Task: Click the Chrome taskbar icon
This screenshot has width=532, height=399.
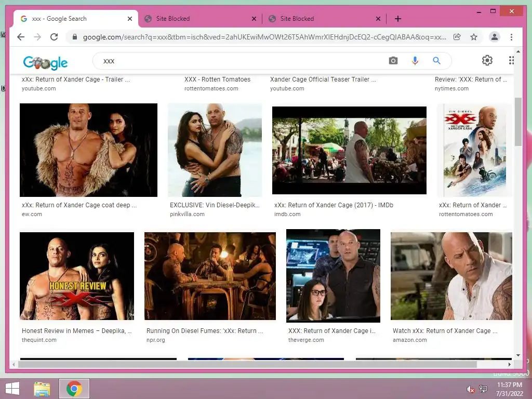Action: 74,389
